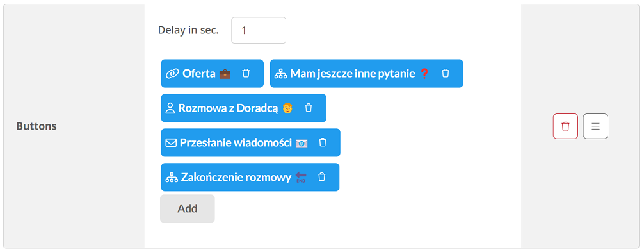Edit the Przesłanie wiadomości button

[x=236, y=142]
